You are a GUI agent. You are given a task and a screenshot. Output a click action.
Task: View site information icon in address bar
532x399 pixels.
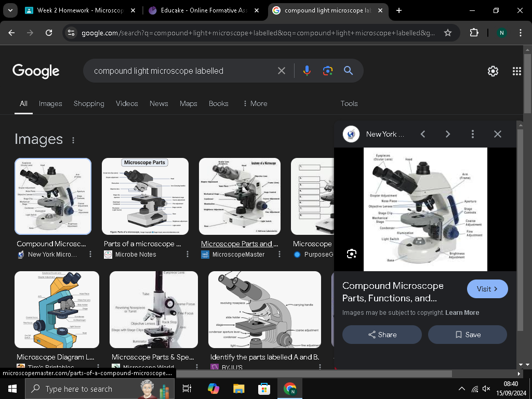71,33
